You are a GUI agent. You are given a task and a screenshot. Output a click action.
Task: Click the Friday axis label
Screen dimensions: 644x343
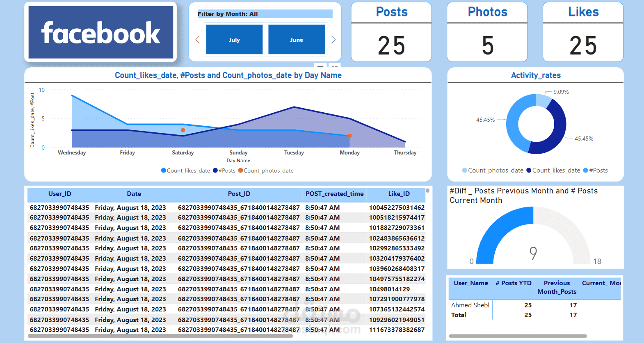pos(127,153)
